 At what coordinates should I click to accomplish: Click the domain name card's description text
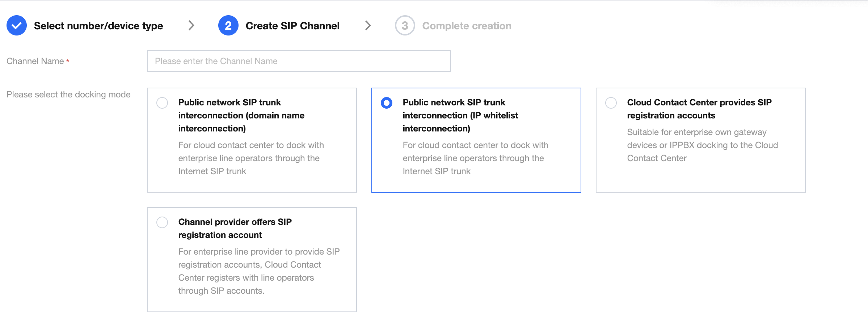[251, 158]
